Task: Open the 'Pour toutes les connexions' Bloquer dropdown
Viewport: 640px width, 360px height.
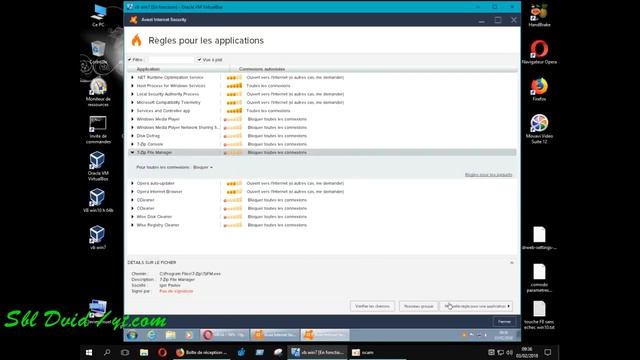Action: 202,167
